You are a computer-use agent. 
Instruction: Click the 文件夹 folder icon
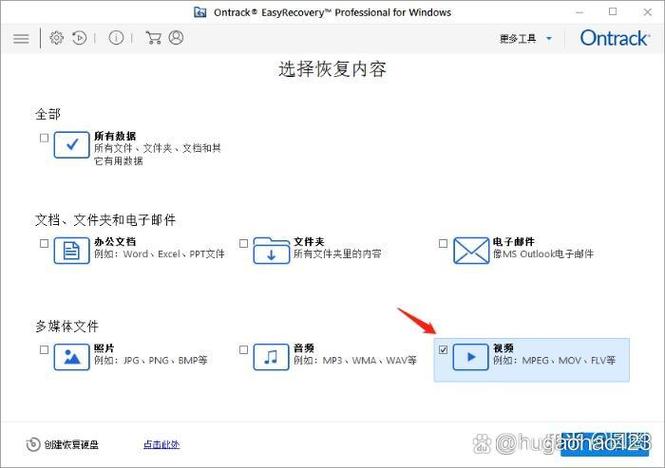click(x=271, y=250)
